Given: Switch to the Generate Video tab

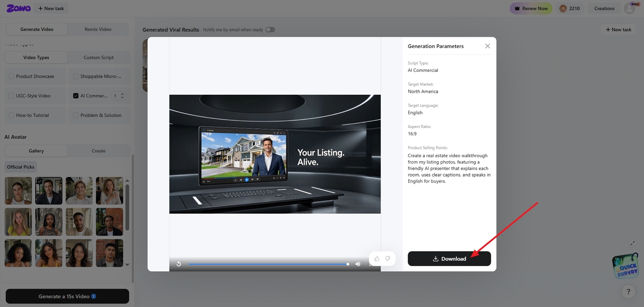Looking at the screenshot, I should coord(37,29).
